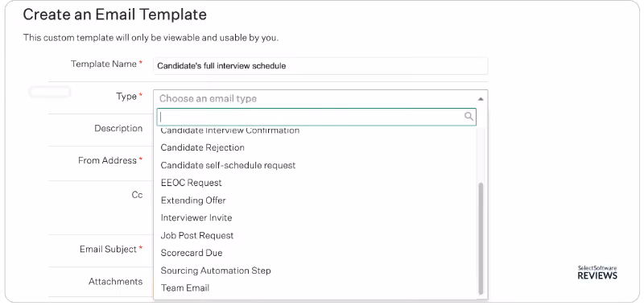Viewport: 644px width, 306px height.
Task: Click the custom template visibility note text
Action: 151,38
